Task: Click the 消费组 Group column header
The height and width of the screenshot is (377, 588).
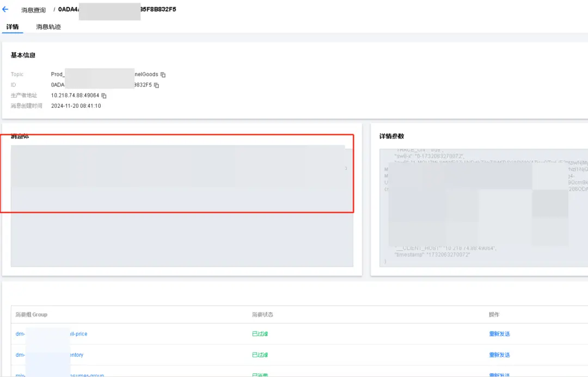Action: click(x=32, y=314)
